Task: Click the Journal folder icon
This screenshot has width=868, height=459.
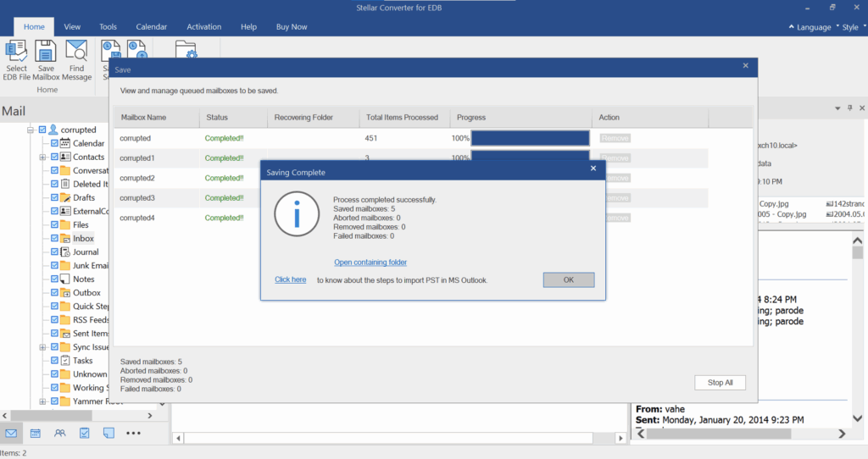Action: [65, 252]
